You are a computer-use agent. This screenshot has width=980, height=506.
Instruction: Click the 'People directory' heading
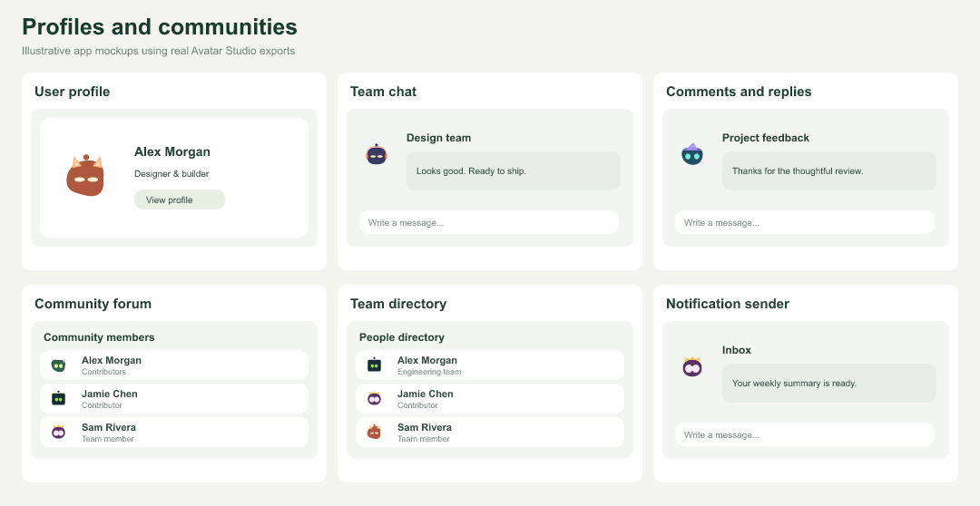(x=402, y=337)
